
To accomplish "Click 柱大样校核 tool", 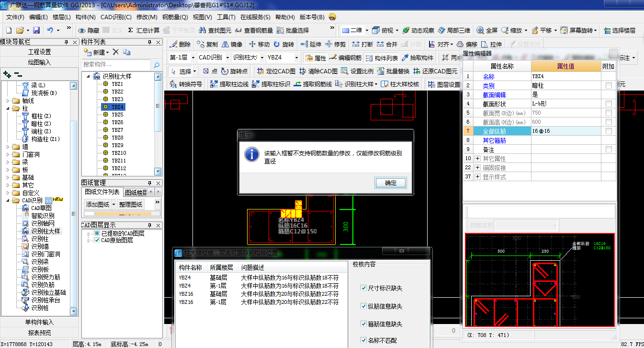I will point(400,84).
